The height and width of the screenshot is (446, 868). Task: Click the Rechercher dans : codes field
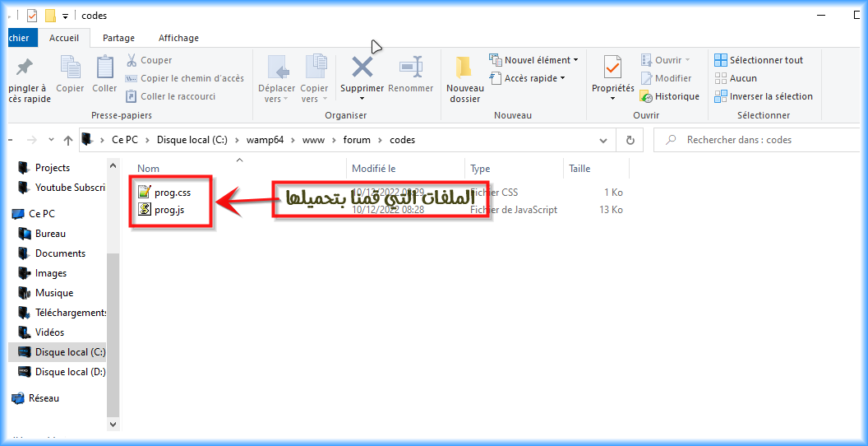(759, 140)
